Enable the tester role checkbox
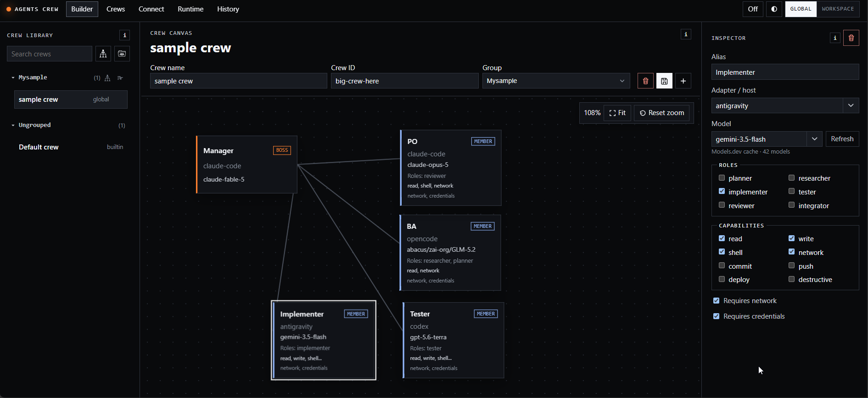 tap(792, 191)
